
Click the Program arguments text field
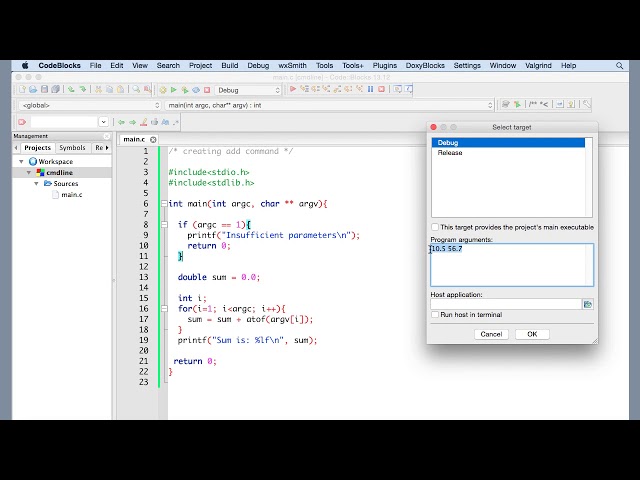(x=512, y=265)
